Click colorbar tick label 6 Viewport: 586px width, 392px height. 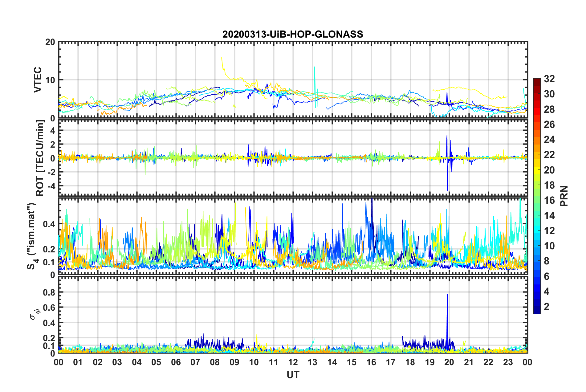547,276
